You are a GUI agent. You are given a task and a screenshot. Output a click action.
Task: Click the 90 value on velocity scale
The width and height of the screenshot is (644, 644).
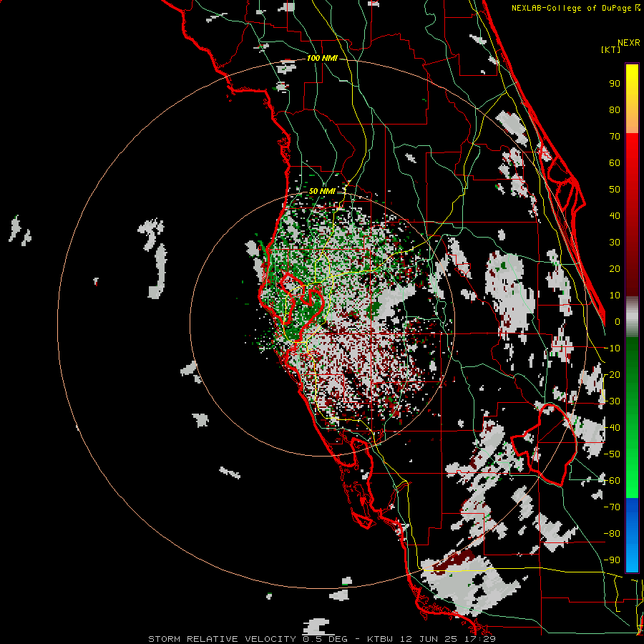(615, 84)
